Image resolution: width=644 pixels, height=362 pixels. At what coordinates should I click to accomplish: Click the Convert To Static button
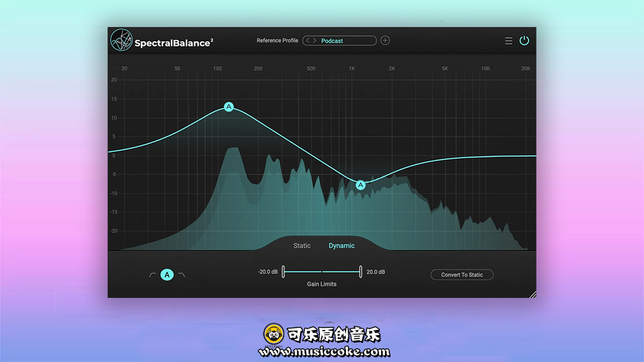click(x=462, y=275)
